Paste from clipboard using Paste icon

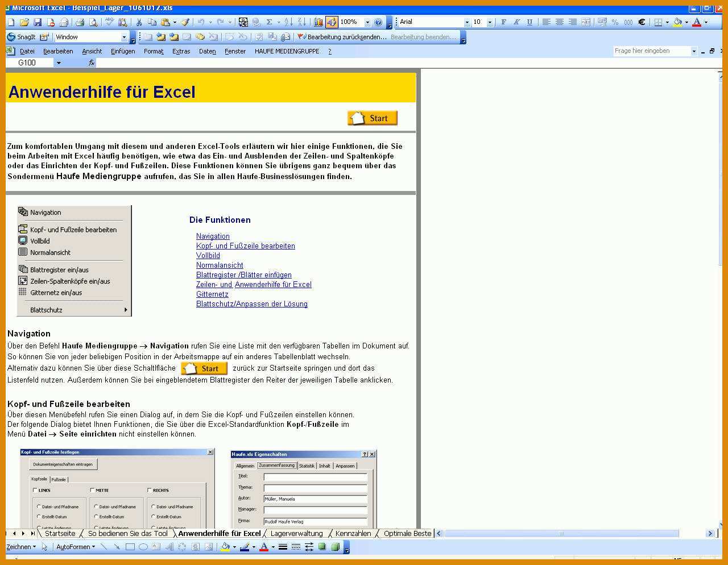click(165, 22)
